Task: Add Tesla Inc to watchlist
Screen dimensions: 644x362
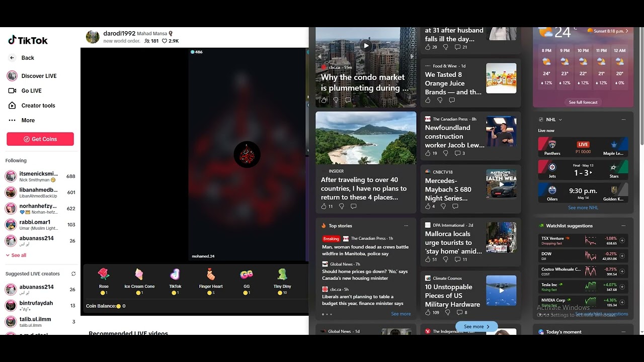Action: (622, 287)
